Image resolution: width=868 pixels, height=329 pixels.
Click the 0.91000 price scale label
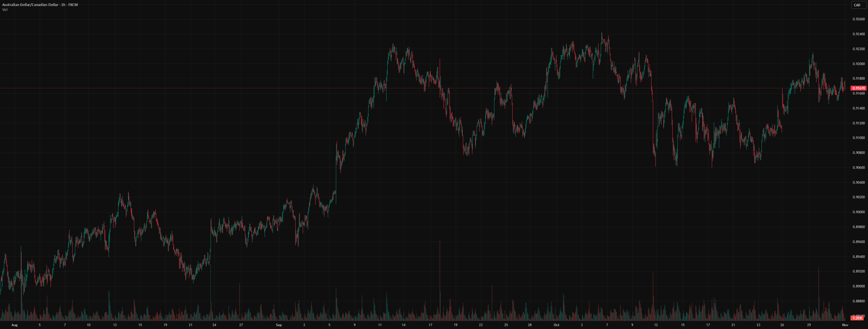coord(859,138)
